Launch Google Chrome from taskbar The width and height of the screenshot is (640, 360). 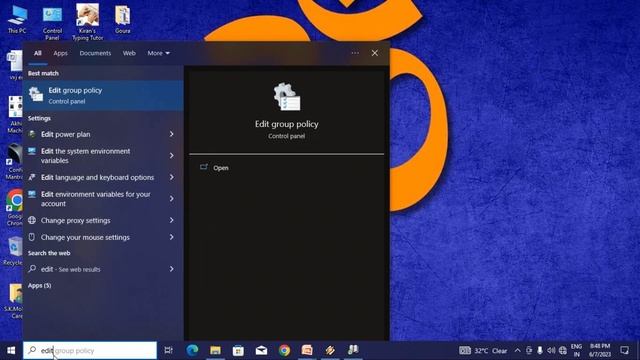coord(284,350)
